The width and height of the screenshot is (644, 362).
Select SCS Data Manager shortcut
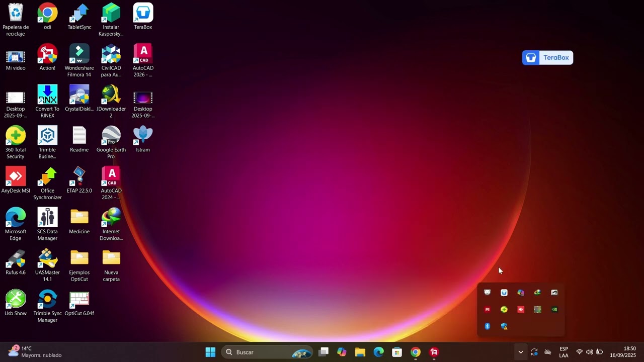tap(47, 224)
